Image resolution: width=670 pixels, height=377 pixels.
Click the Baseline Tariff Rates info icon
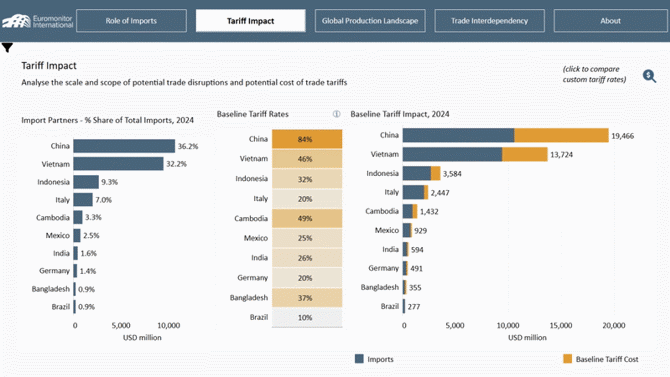pyautogui.click(x=336, y=114)
